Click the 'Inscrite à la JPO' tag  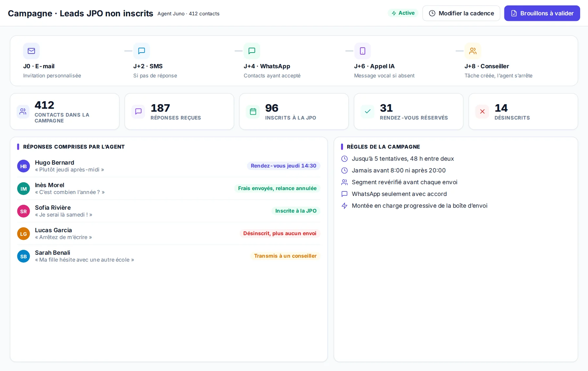click(x=296, y=211)
